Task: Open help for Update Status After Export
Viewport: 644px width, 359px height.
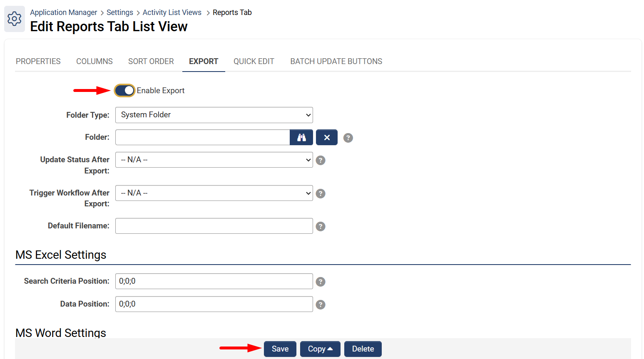Action: [321, 160]
